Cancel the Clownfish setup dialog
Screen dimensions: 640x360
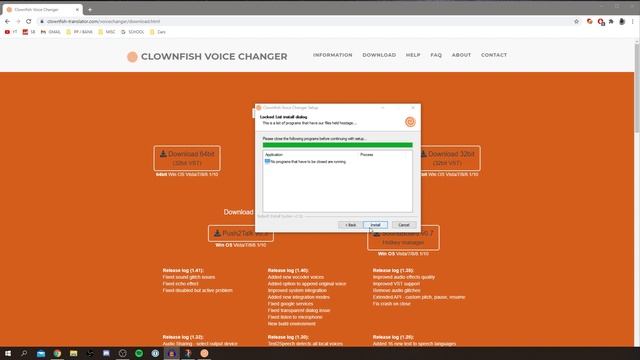[x=404, y=225]
